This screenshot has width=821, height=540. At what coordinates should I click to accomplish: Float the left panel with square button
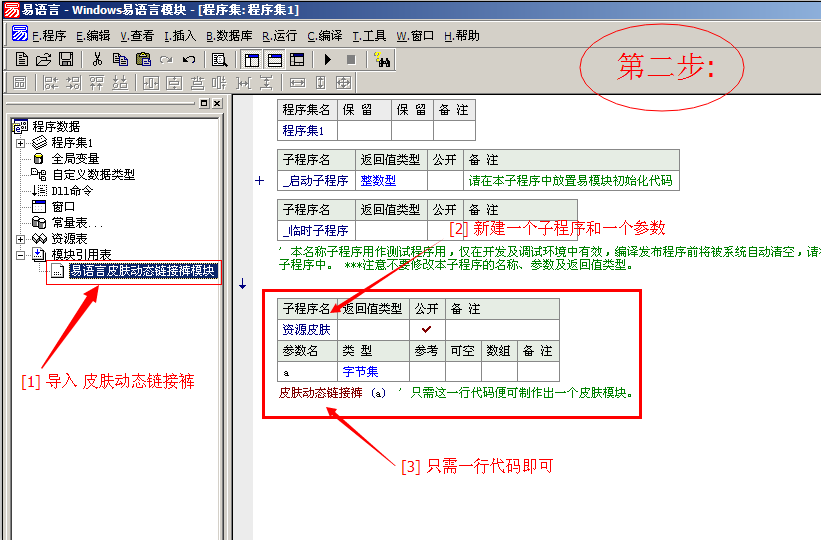pos(204,103)
